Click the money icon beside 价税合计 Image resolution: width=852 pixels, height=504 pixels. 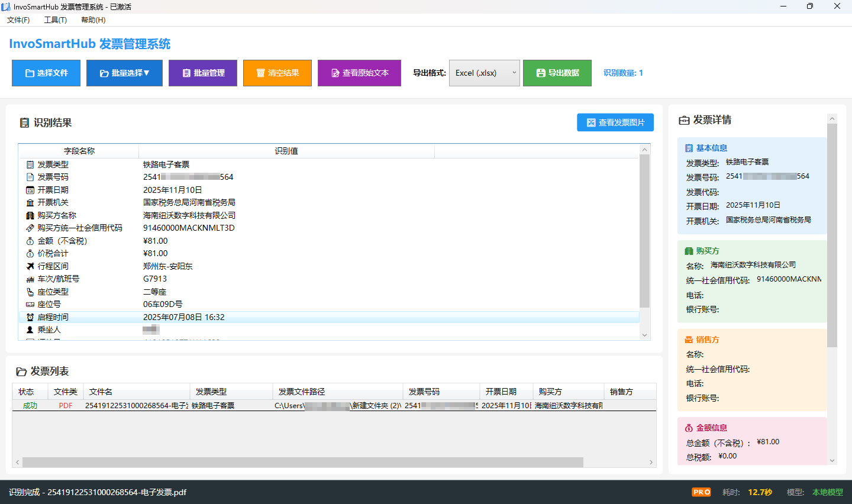tap(30, 253)
